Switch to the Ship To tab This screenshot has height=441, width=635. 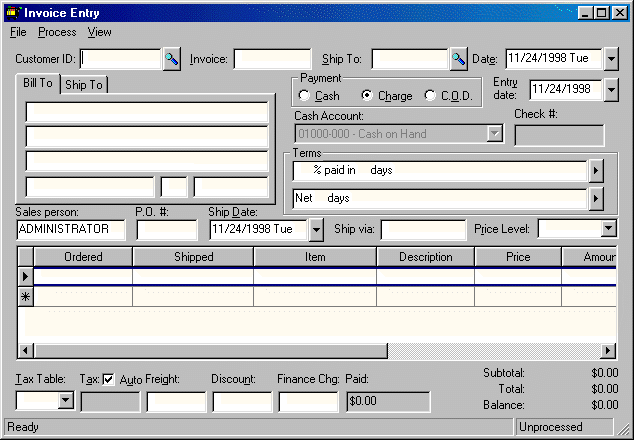click(x=83, y=85)
